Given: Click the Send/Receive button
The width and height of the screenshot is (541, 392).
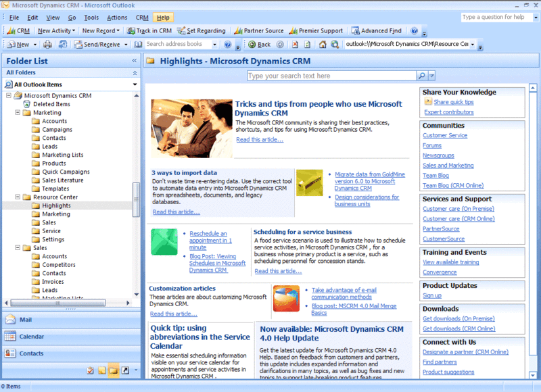Looking at the screenshot, I should click(x=97, y=44).
